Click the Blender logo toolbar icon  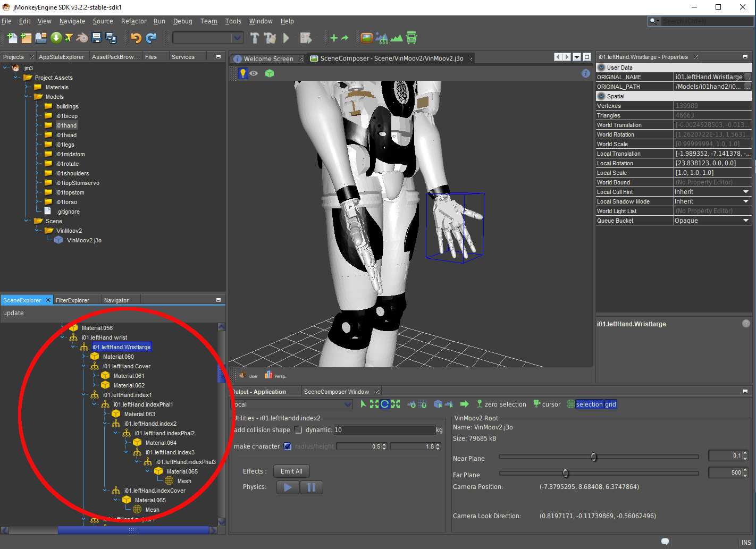[82, 38]
